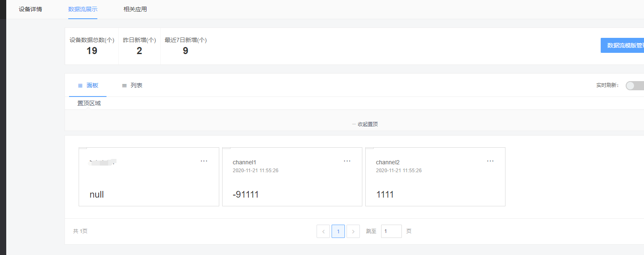Image resolution: width=644 pixels, height=255 pixels.
Task: Click the 数据流模版管理 button
Action: tap(624, 45)
